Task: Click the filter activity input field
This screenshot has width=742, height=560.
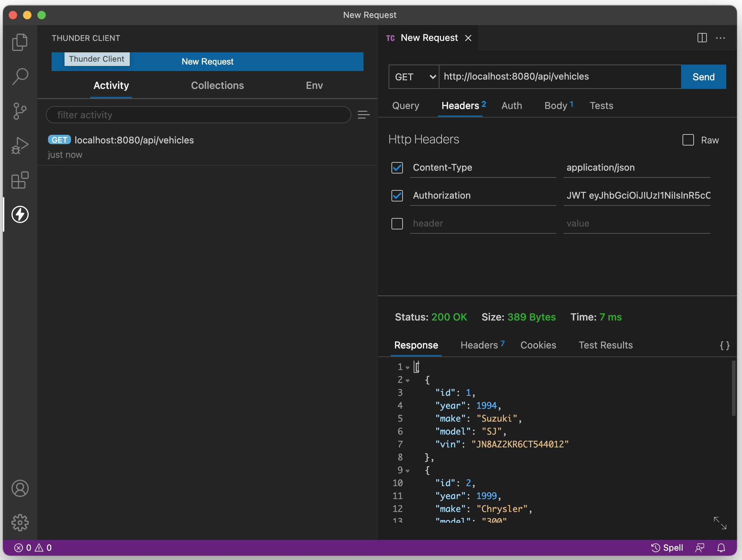Action: pyautogui.click(x=198, y=115)
